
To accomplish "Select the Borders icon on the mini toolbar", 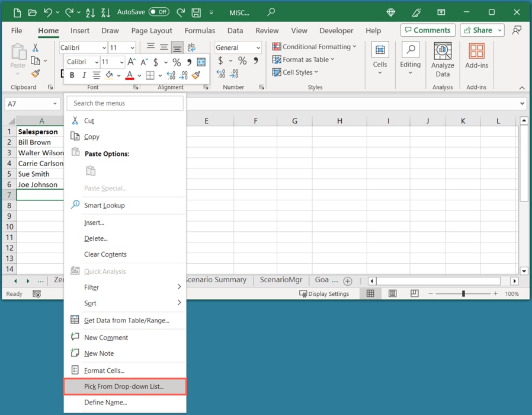I will coord(150,75).
